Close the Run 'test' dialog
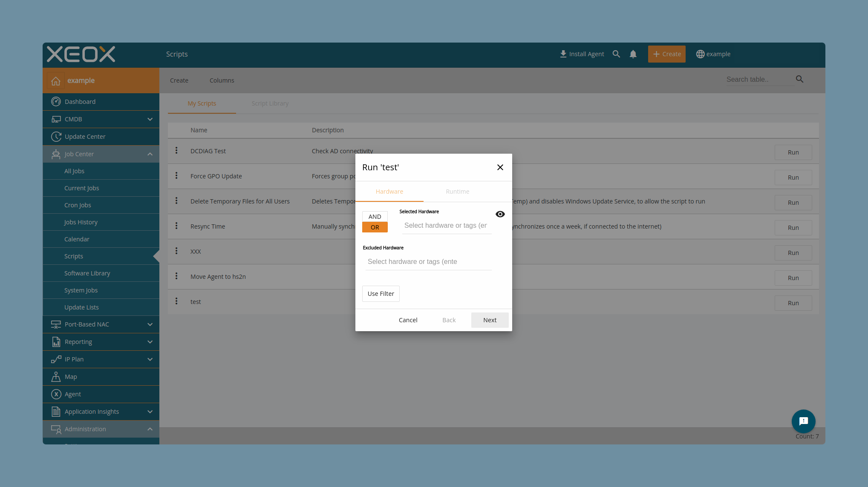 [500, 167]
